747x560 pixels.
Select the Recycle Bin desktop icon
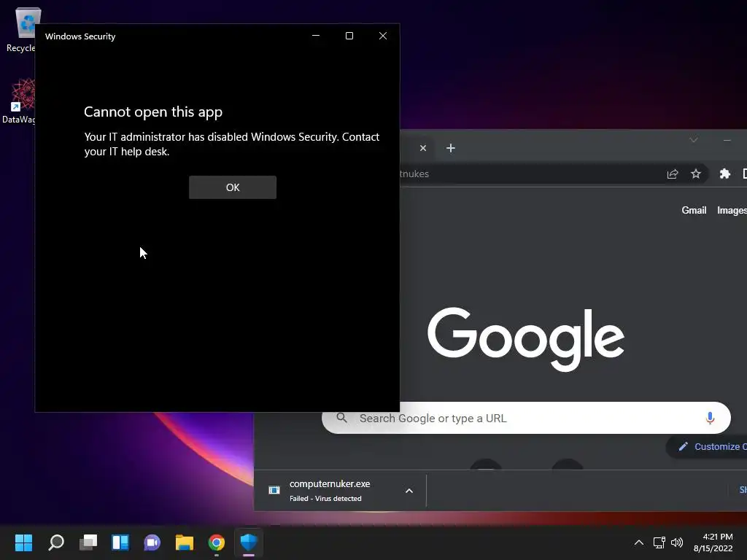(21, 29)
